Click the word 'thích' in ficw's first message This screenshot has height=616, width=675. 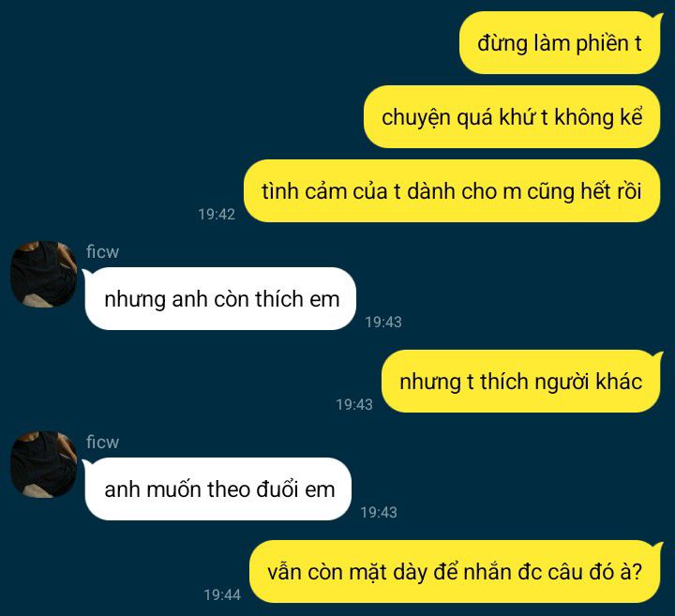279,299
